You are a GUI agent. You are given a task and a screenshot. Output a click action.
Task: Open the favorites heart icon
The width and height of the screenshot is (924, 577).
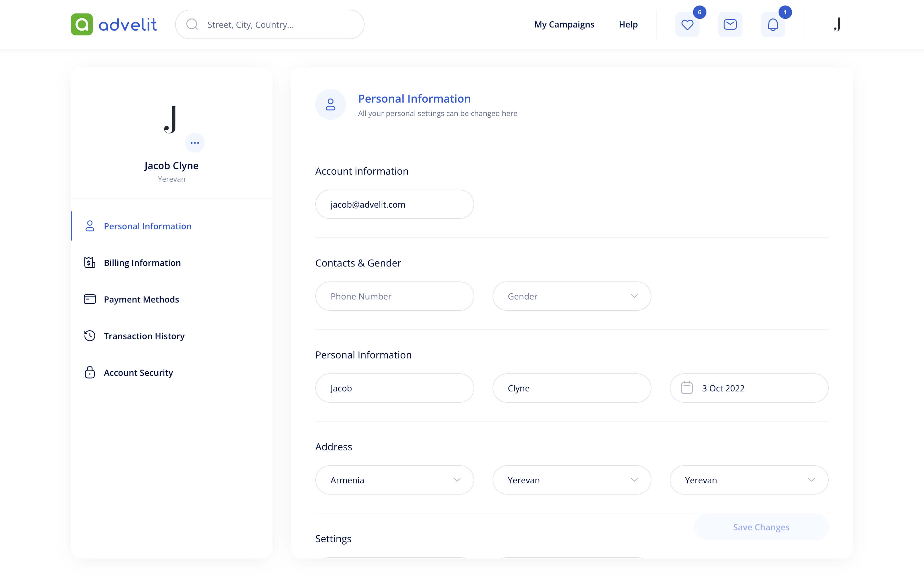point(687,24)
